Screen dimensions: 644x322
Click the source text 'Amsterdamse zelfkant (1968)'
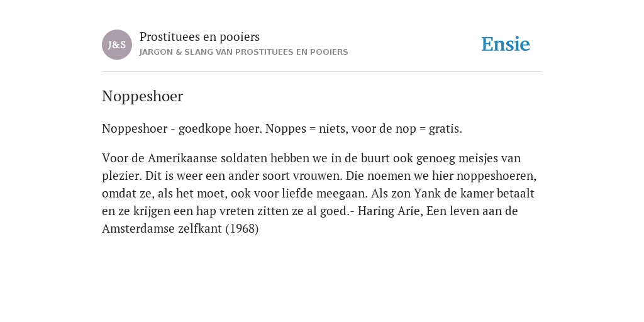tap(180, 229)
